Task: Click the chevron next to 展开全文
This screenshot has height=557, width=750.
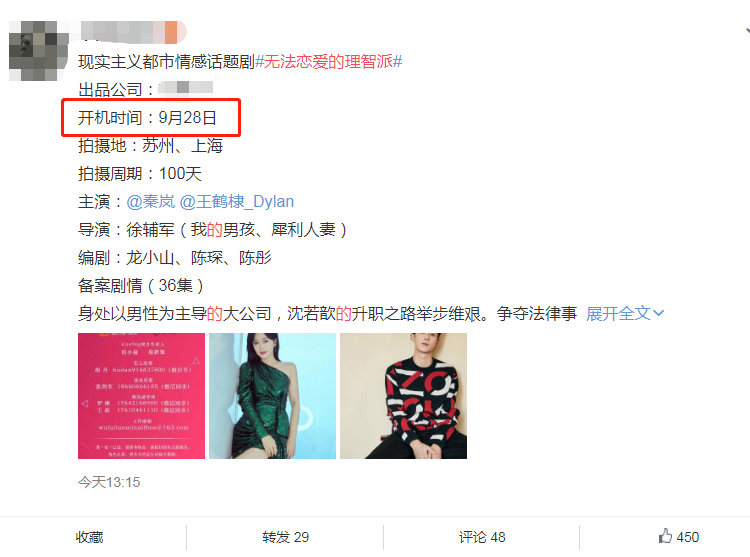Action: [659, 314]
